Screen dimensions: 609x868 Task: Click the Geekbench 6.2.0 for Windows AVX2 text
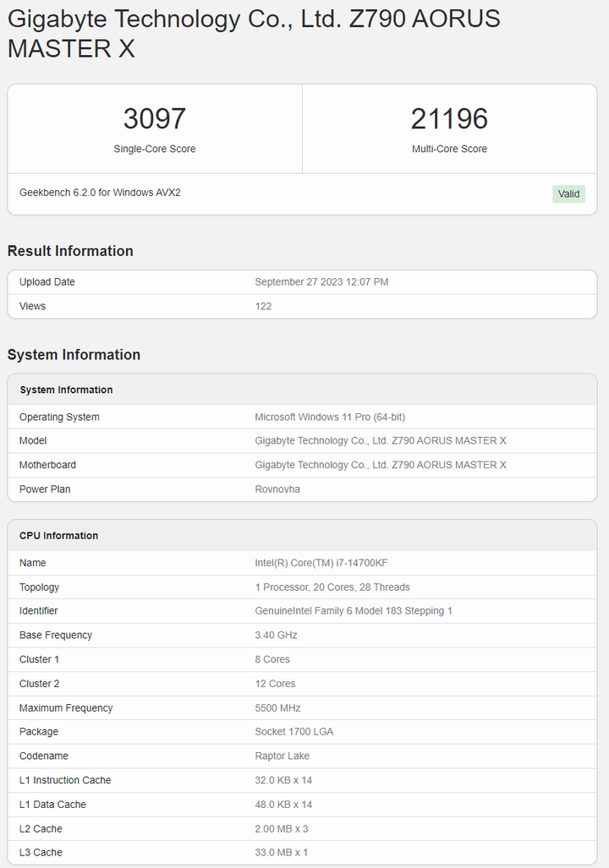coord(100,193)
